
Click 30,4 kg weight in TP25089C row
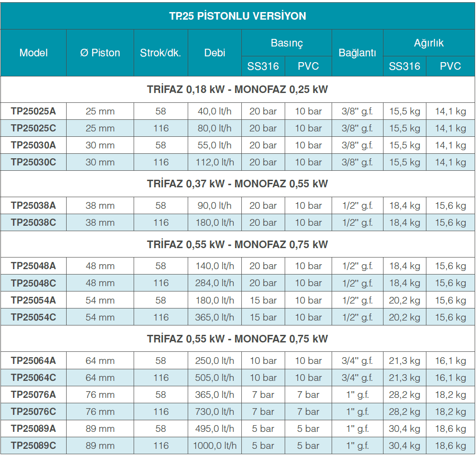(404, 446)
